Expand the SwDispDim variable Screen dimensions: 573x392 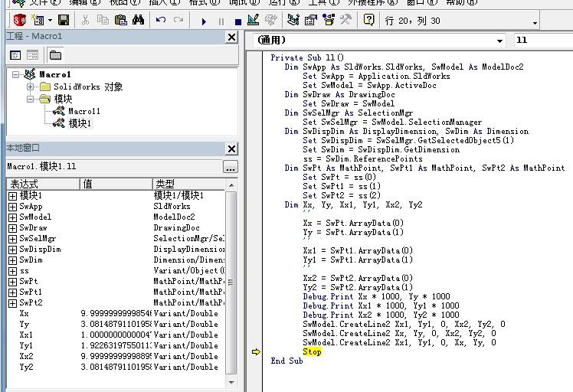12,250
